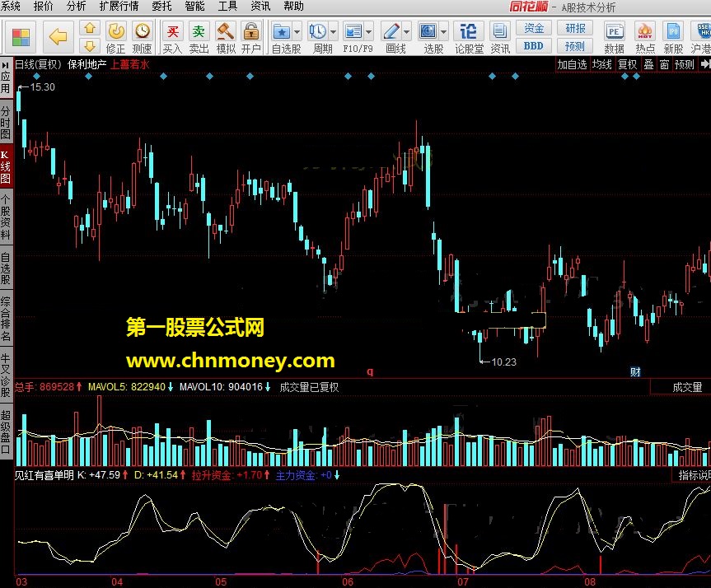The height and width of the screenshot is (588, 711).
Task: Click the 卖出 sell icon
Action: [199, 38]
